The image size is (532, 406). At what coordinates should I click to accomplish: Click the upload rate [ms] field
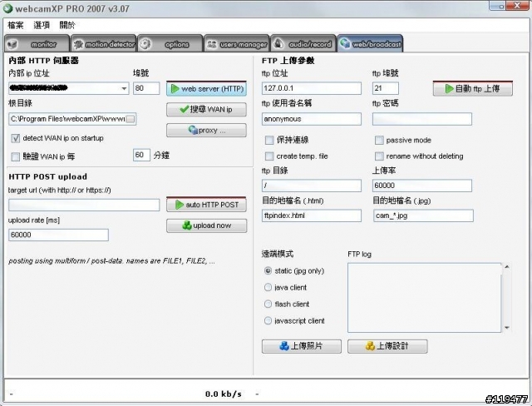58,235
